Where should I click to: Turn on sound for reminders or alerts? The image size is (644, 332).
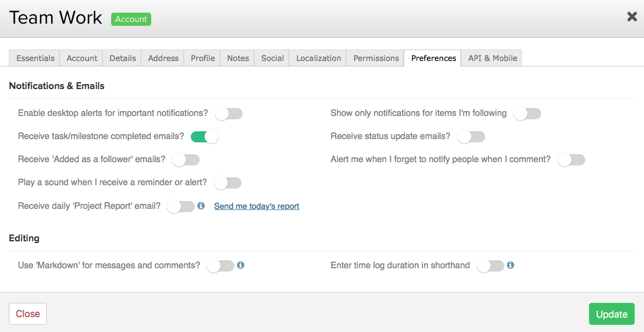228,182
